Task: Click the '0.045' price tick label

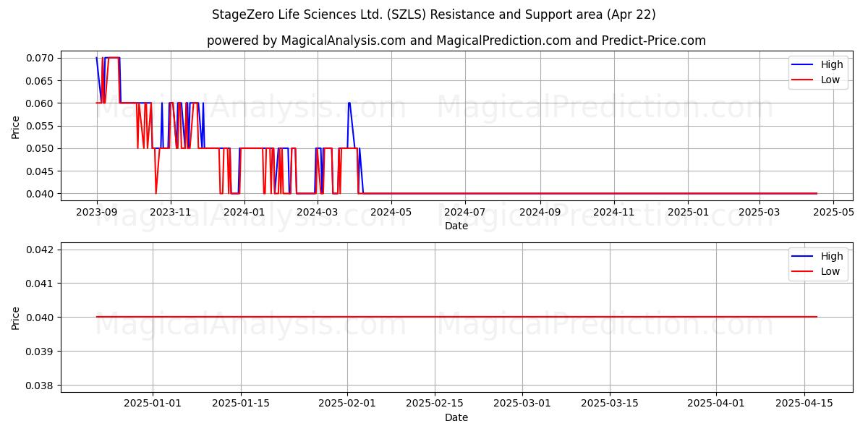Action: tap(41, 171)
